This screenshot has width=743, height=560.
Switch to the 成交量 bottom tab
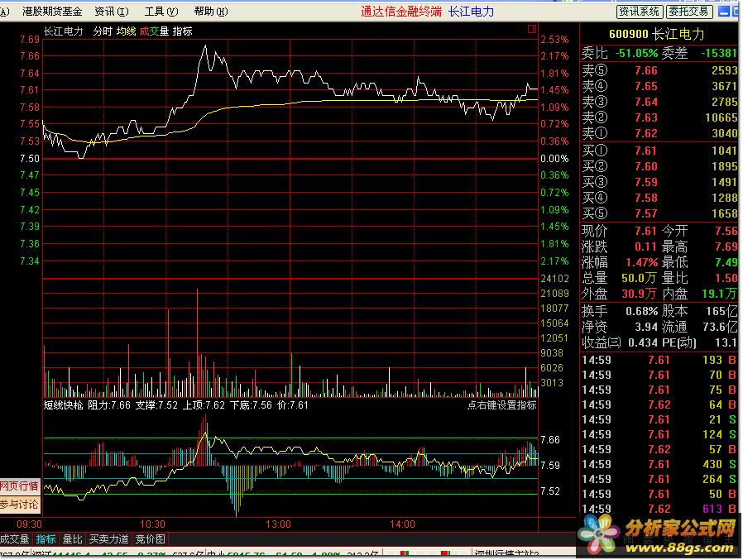[15, 539]
